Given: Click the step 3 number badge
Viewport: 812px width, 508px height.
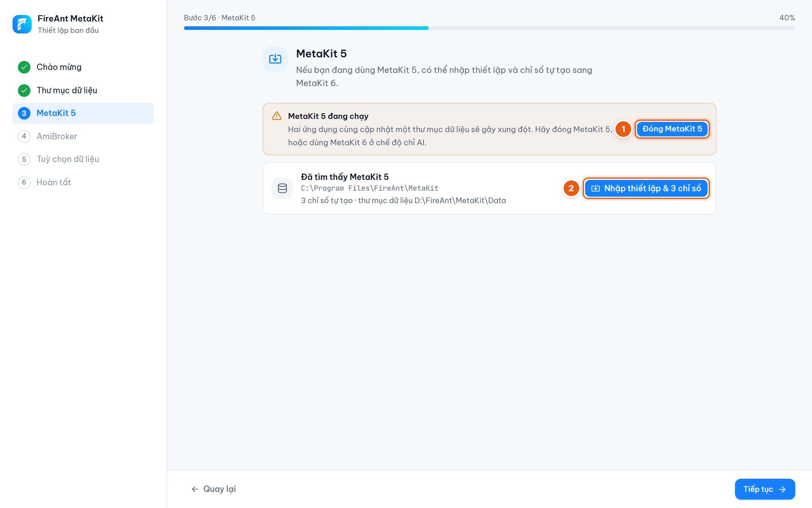Looking at the screenshot, I should 24,113.
